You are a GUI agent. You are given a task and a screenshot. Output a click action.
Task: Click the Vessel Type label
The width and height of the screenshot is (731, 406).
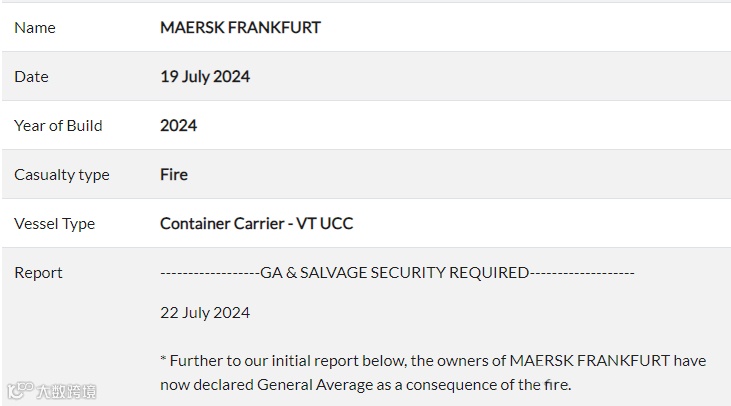pos(54,224)
